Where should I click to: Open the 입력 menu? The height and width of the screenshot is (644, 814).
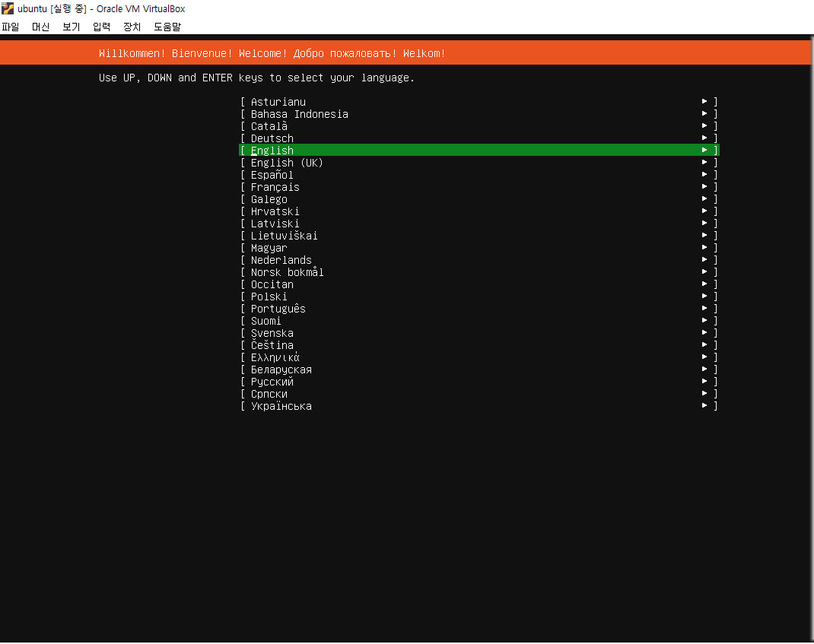tap(102, 27)
